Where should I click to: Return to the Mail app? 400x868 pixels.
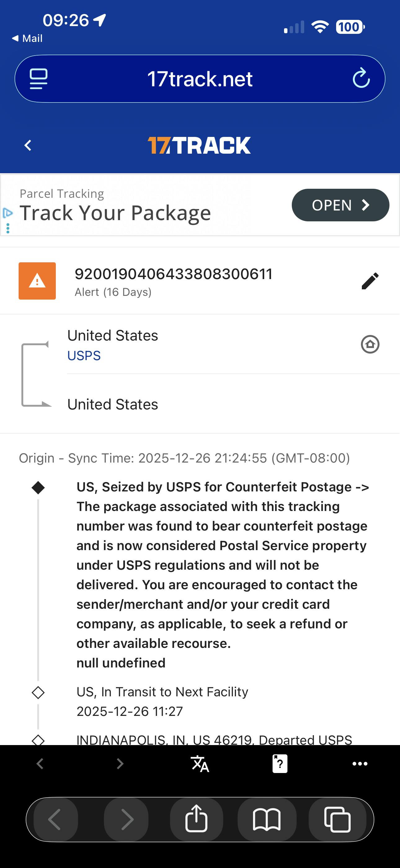(x=27, y=38)
